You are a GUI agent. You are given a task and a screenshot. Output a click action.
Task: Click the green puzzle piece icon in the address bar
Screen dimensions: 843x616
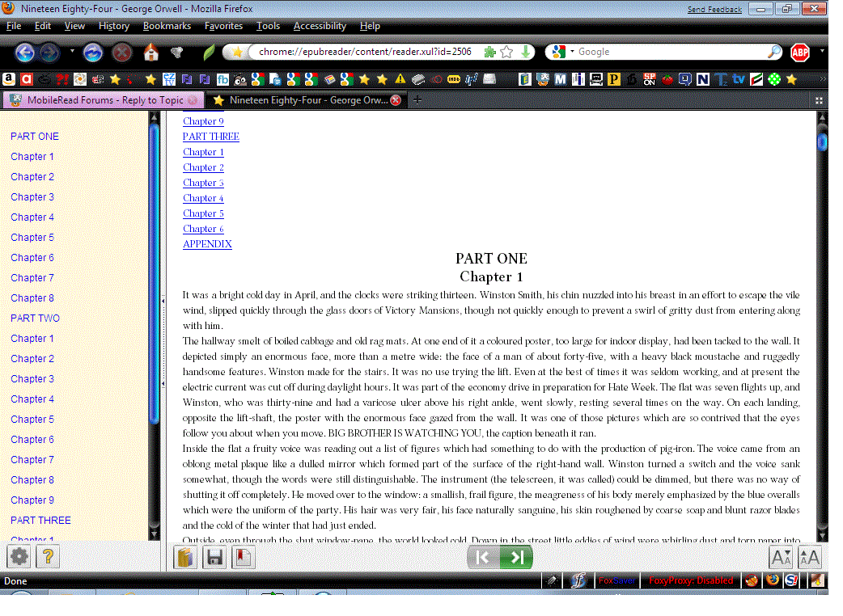(489, 52)
